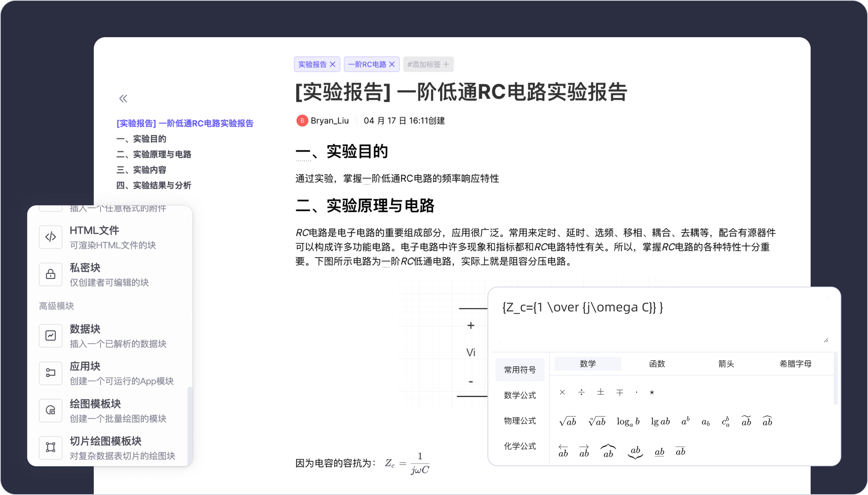The height and width of the screenshot is (495, 868).
Task: Insert the left arrow over ab template
Action: click(563, 451)
